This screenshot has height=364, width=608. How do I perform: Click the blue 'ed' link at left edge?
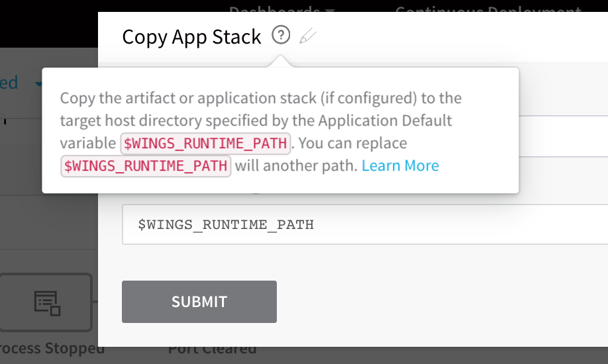click(x=9, y=83)
